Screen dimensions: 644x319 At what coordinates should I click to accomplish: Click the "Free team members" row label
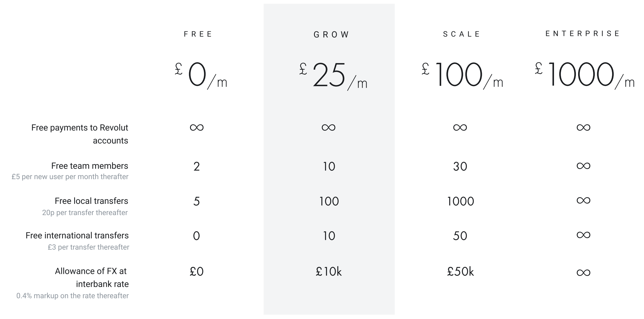click(89, 166)
